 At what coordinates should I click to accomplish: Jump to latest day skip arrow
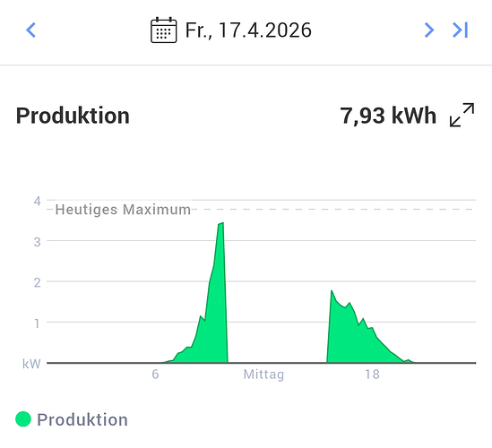(460, 30)
